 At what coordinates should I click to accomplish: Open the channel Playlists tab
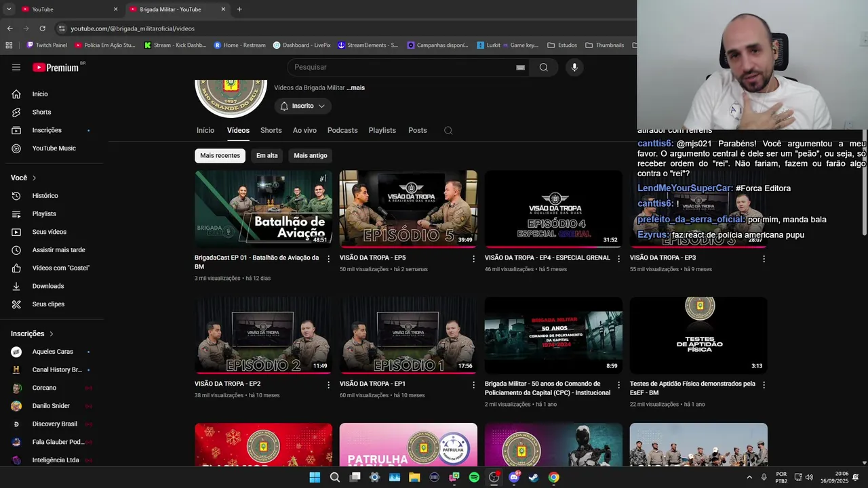pos(382,131)
